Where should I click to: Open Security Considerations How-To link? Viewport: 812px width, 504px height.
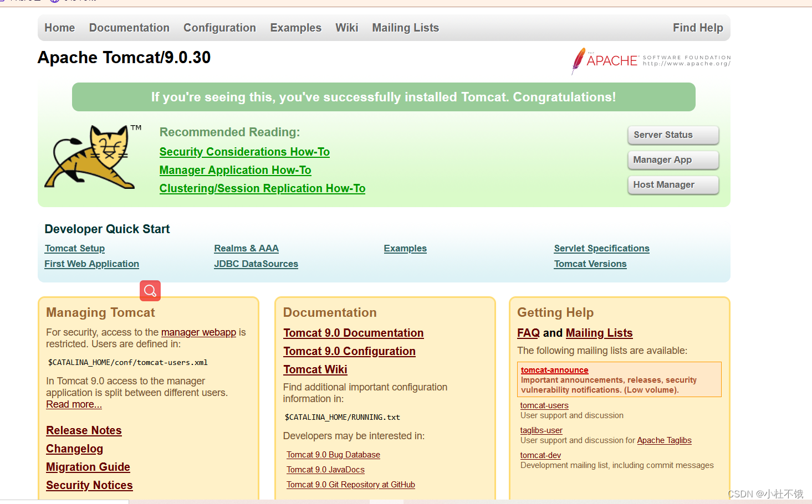(244, 152)
